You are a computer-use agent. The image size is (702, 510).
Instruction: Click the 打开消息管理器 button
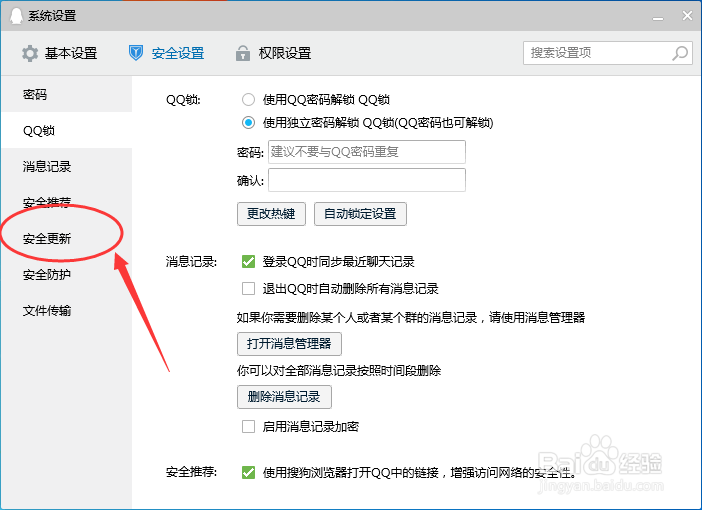coord(289,343)
